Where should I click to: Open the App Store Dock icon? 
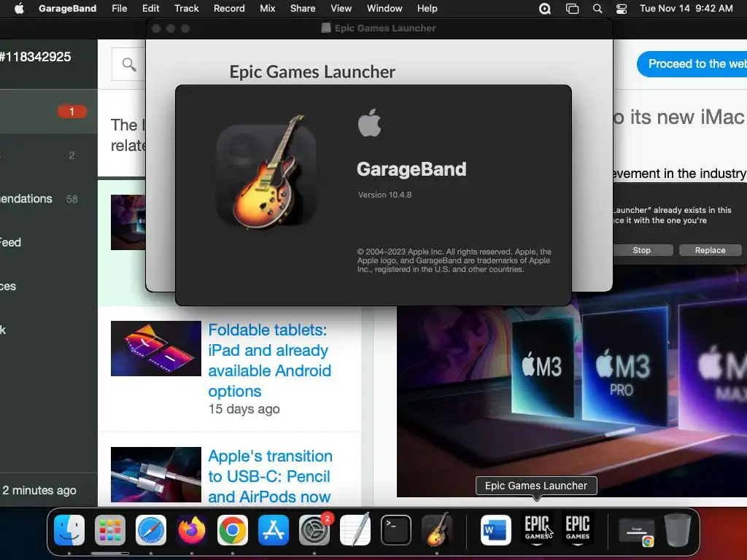pyautogui.click(x=274, y=530)
